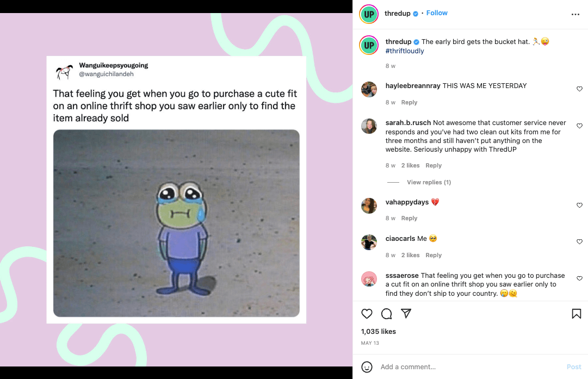Like the post with the heart icon
The height and width of the screenshot is (379, 588).
(x=367, y=314)
